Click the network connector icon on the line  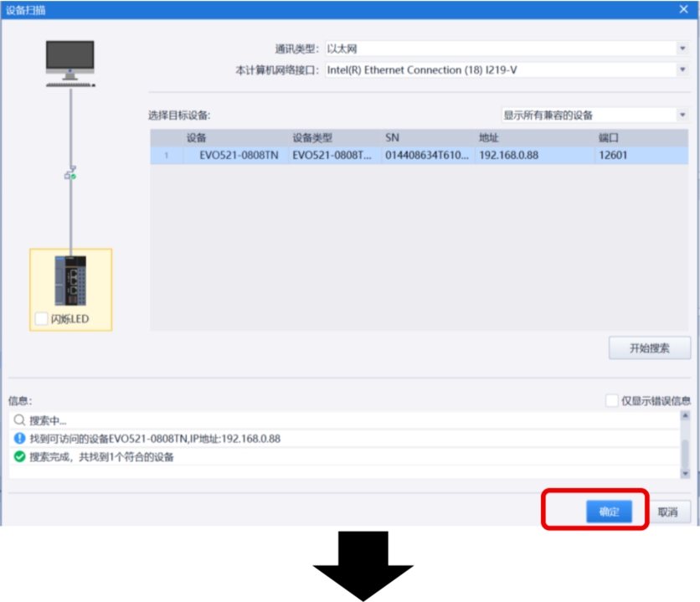click(x=70, y=174)
